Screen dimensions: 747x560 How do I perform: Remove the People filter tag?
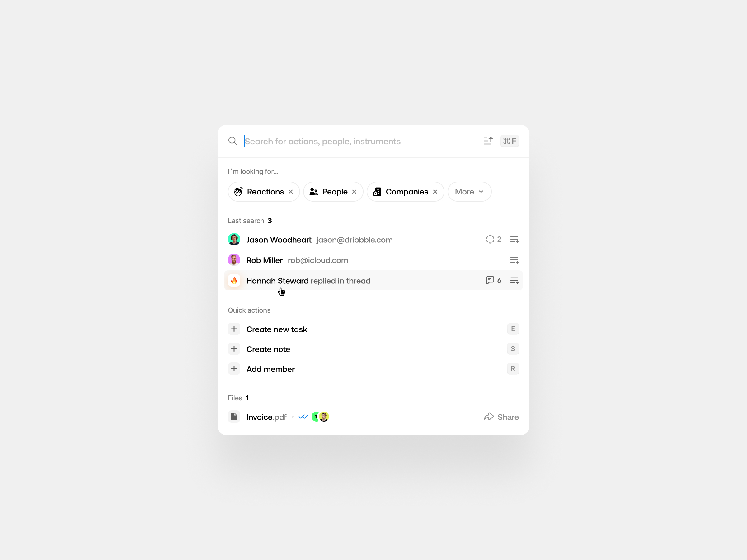[355, 192]
